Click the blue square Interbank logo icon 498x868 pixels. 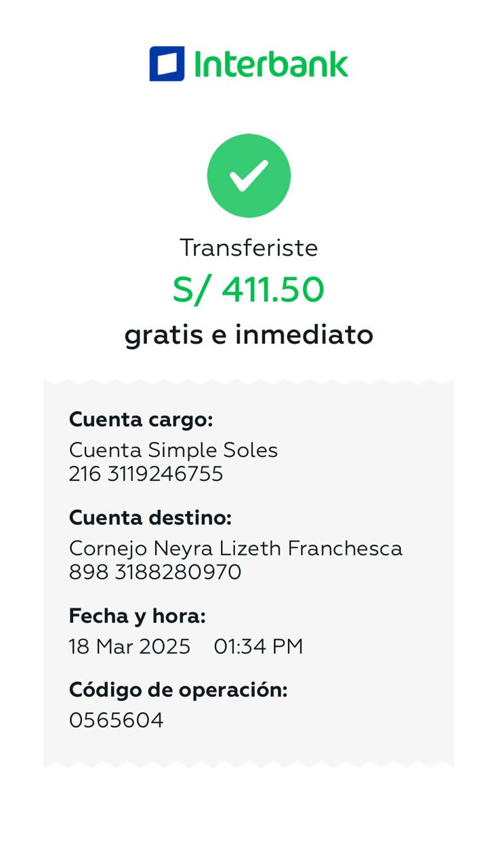point(167,64)
